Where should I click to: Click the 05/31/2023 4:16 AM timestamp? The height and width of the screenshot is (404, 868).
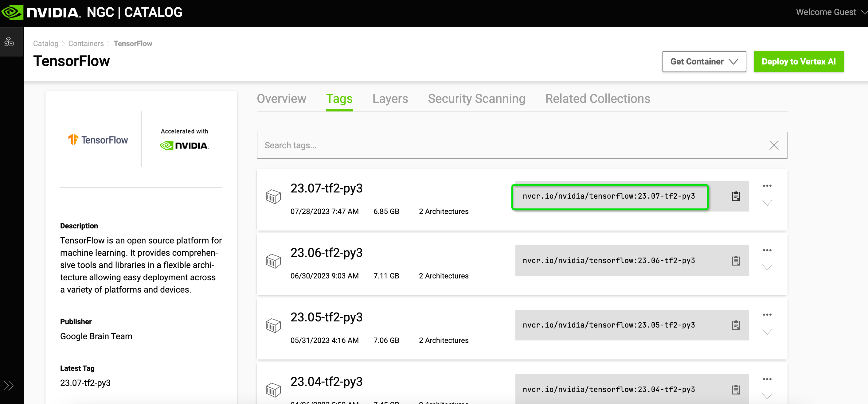(324, 340)
